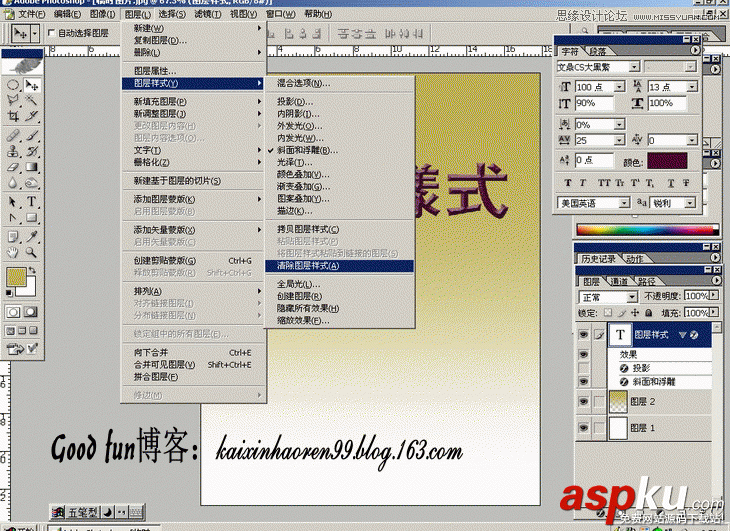Select the Healing Brush tool
This screenshot has height=531, width=730.
13,135
